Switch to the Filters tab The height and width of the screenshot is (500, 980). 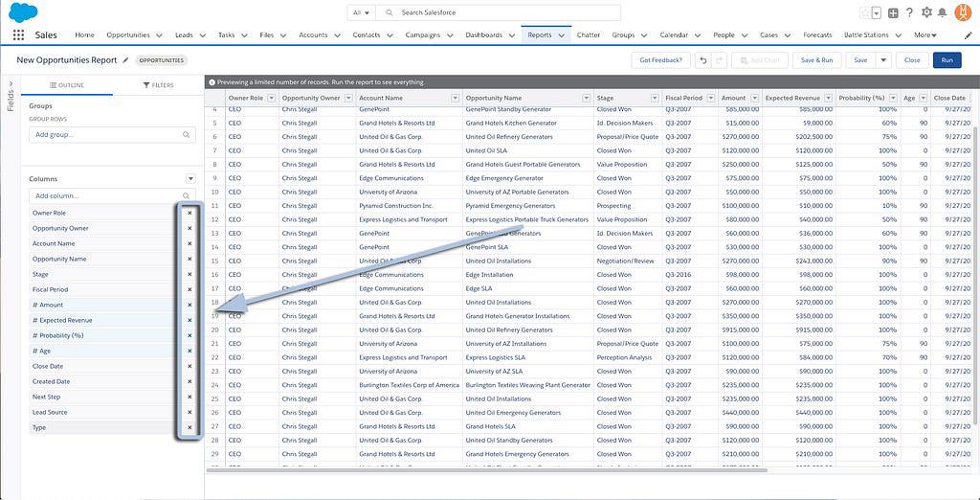tap(159, 85)
